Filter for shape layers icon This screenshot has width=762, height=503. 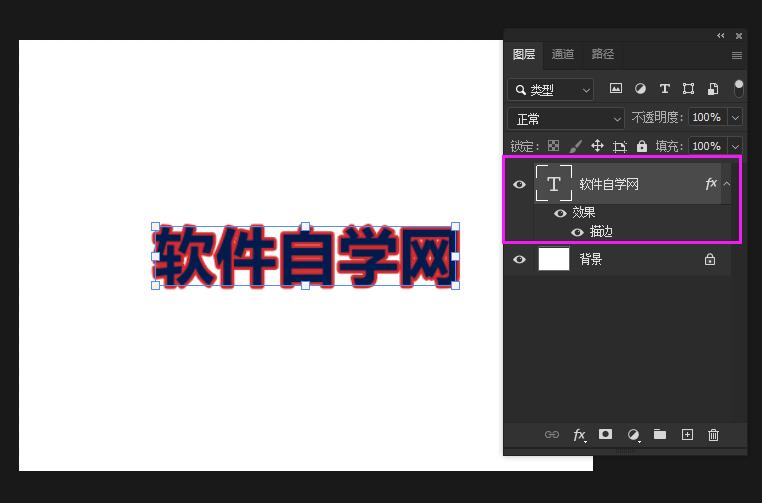pyautogui.click(x=688, y=88)
